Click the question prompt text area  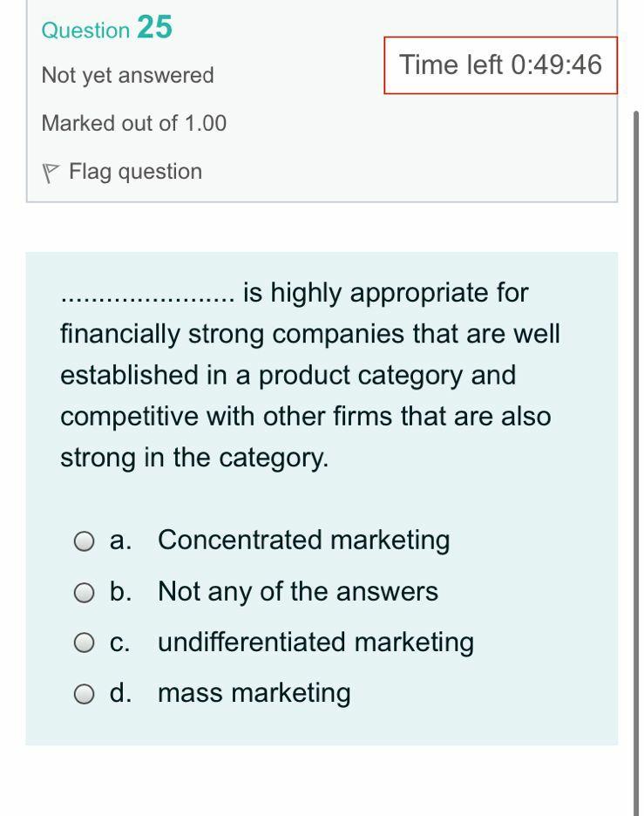coord(309,375)
